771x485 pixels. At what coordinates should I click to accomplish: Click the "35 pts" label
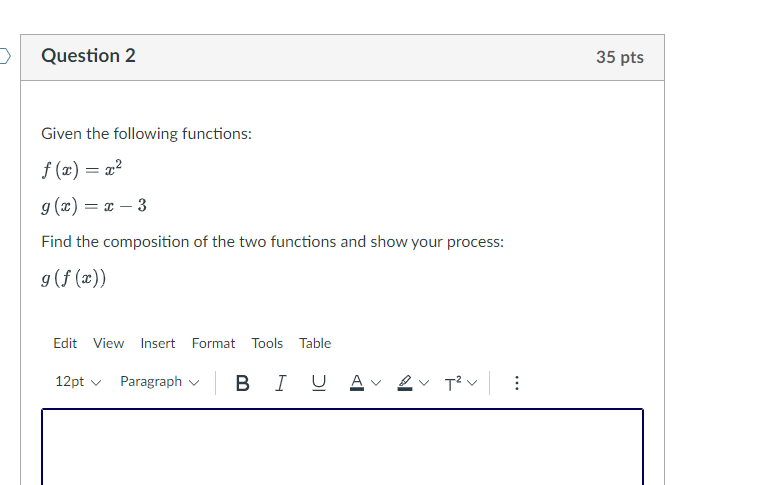[x=620, y=57]
